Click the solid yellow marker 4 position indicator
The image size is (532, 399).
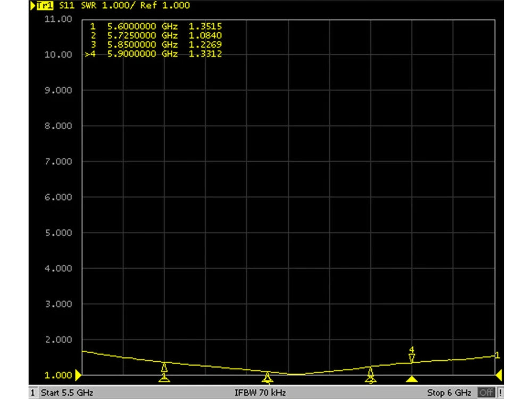(412, 379)
